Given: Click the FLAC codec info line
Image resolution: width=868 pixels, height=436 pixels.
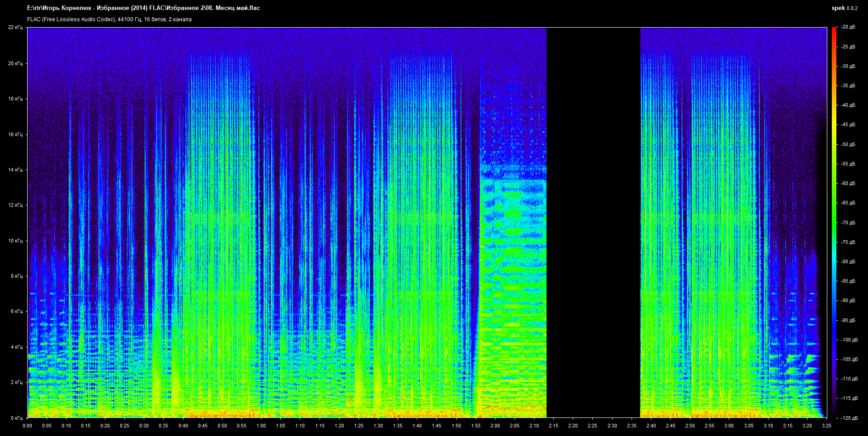Looking at the screenshot, I should point(109,19).
